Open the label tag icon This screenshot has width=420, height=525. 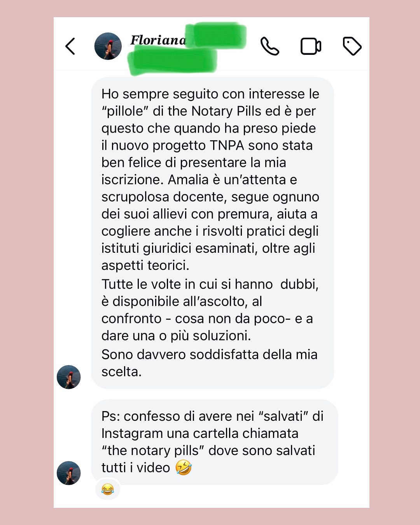pyautogui.click(x=352, y=46)
